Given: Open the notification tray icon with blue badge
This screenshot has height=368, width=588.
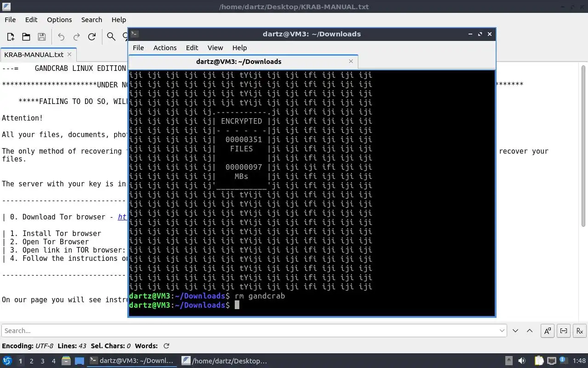Looking at the screenshot, I should coord(564,360).
